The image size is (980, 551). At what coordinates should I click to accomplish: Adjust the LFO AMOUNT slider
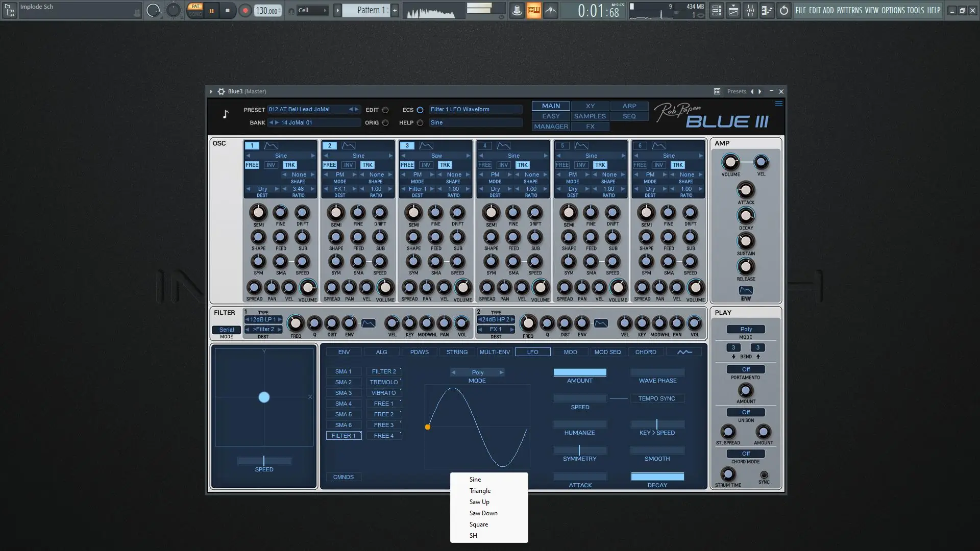tap(580, 372)
